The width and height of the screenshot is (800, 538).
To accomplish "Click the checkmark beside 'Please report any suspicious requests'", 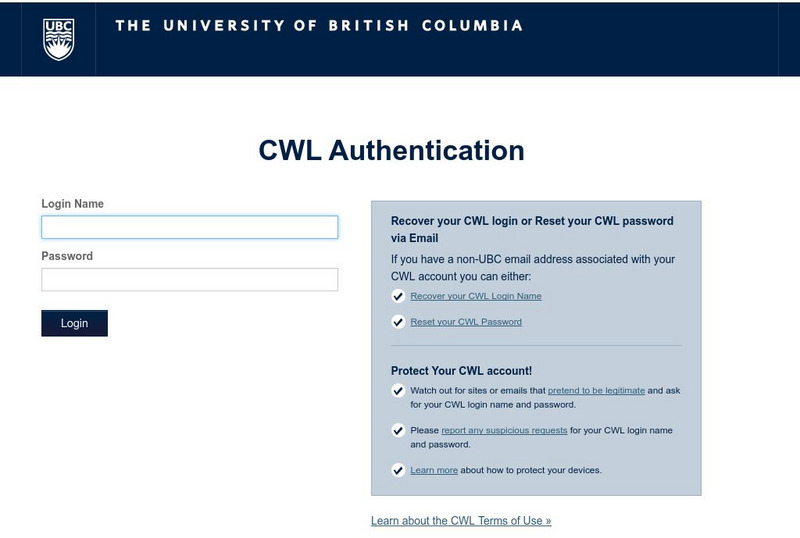I will 398,431.
